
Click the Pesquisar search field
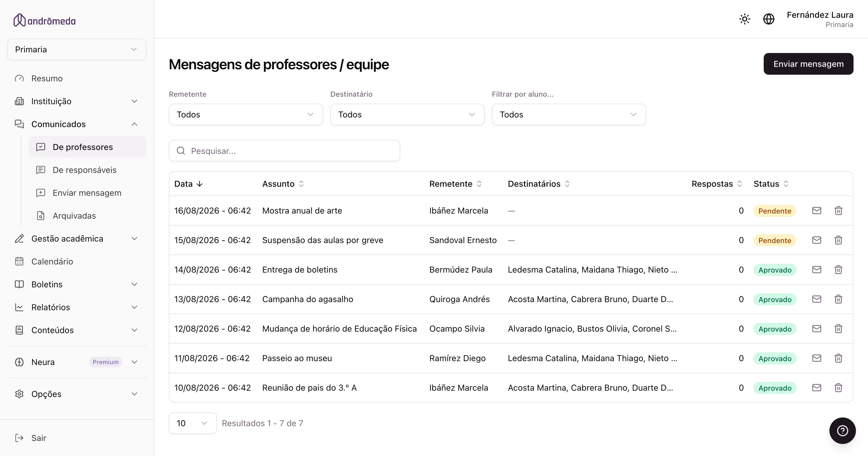click(x=285, y=151)
